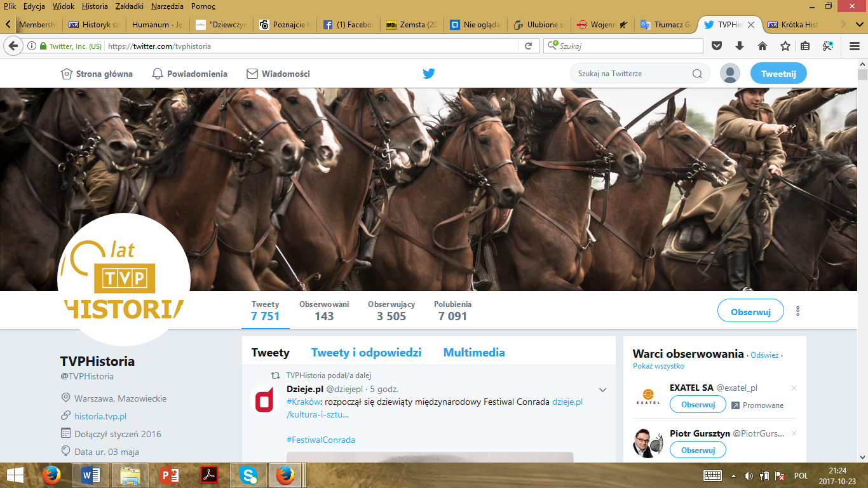Open the historia.tvp.pl link
This screenshot has width=868, height=488.
pyautogui.click(x=100, y=416)
